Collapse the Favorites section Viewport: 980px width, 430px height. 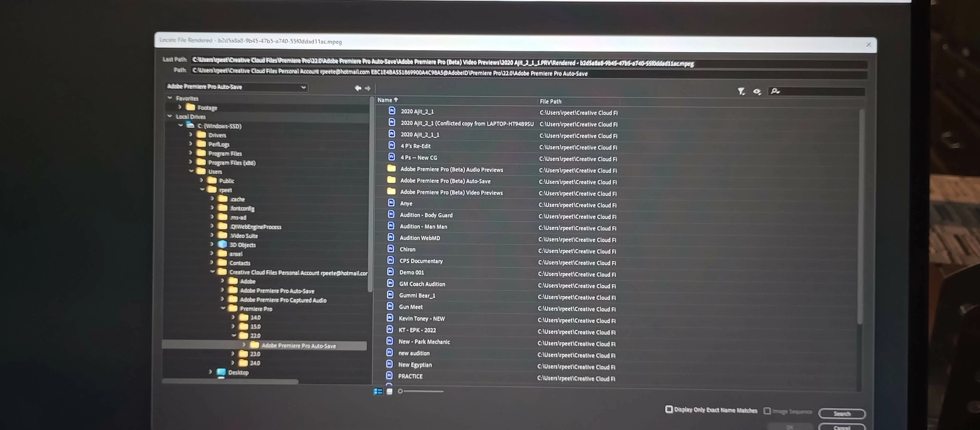(x=170, y=98)
